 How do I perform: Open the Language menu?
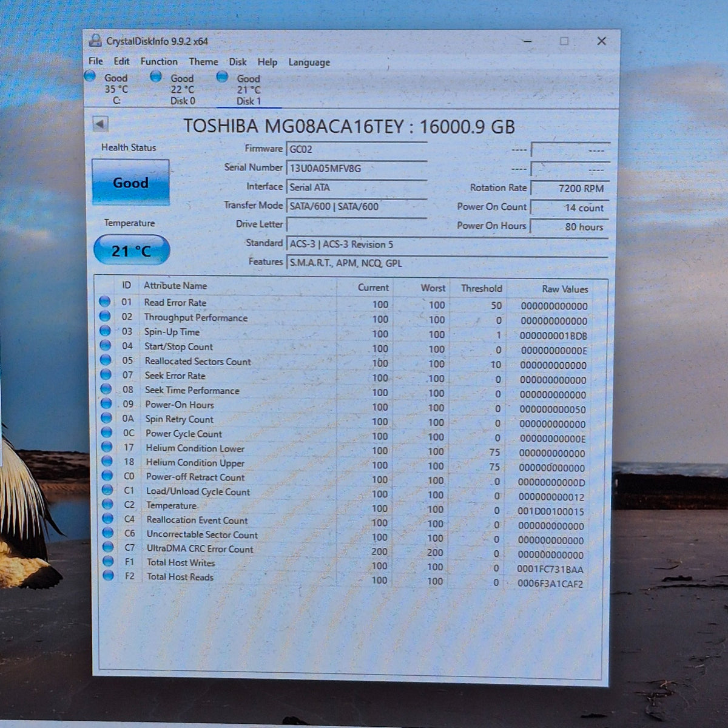pos(309,62)
